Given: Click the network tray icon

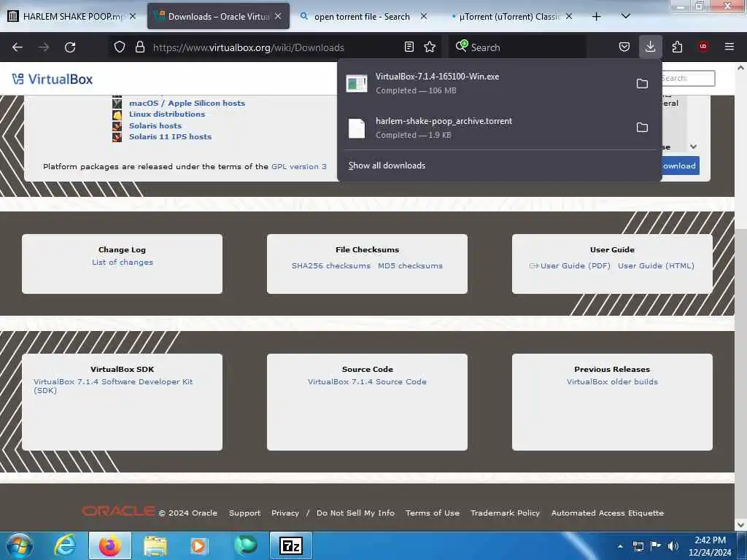Looking at the screenshot, I should pos(638,546).
